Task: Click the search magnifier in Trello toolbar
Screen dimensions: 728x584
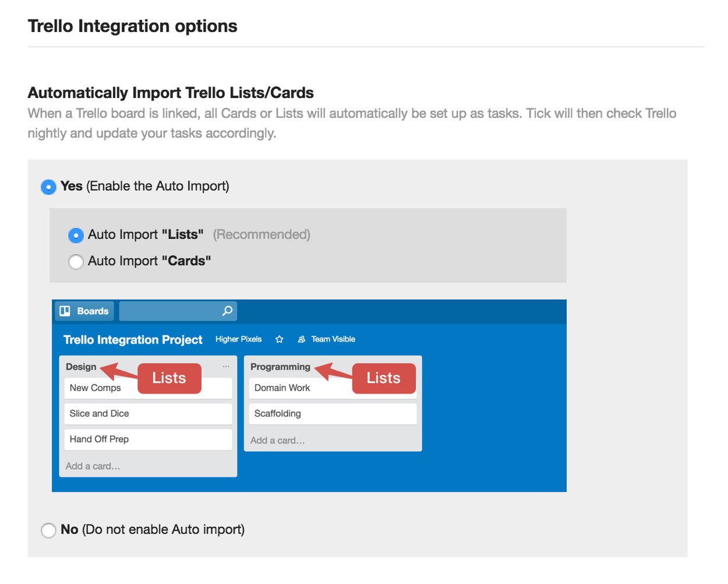Action: pos(227,311)
